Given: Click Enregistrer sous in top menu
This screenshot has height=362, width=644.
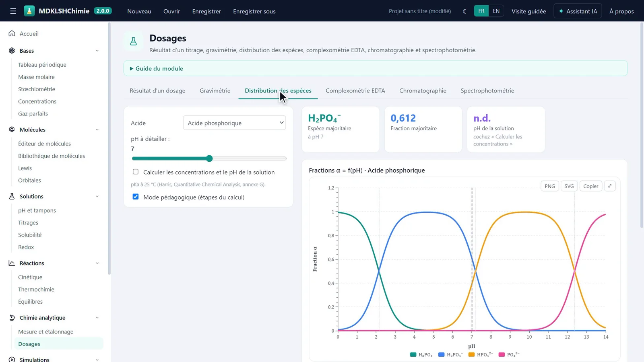Looking at the screenshot, I should (254, 11).
